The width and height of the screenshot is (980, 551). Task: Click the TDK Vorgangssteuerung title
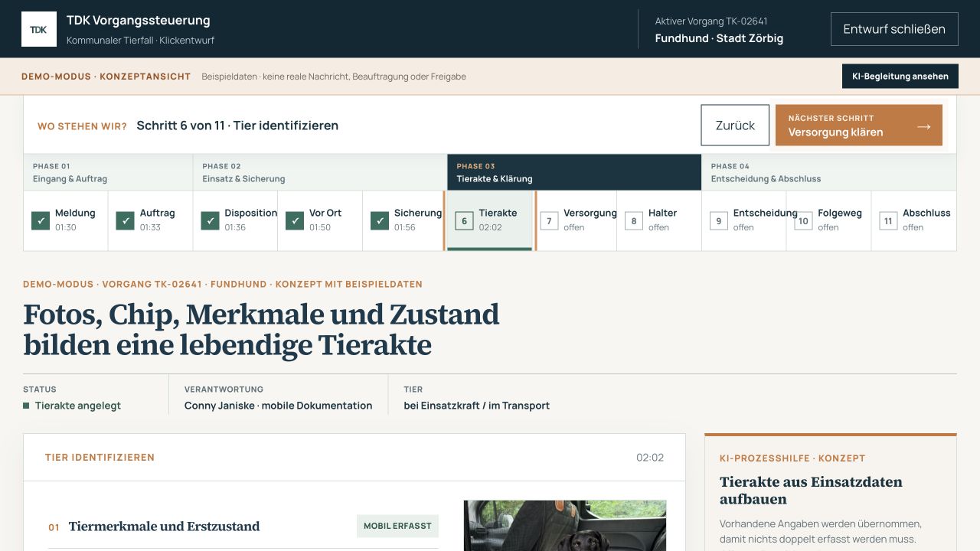[x=139, y=21]
